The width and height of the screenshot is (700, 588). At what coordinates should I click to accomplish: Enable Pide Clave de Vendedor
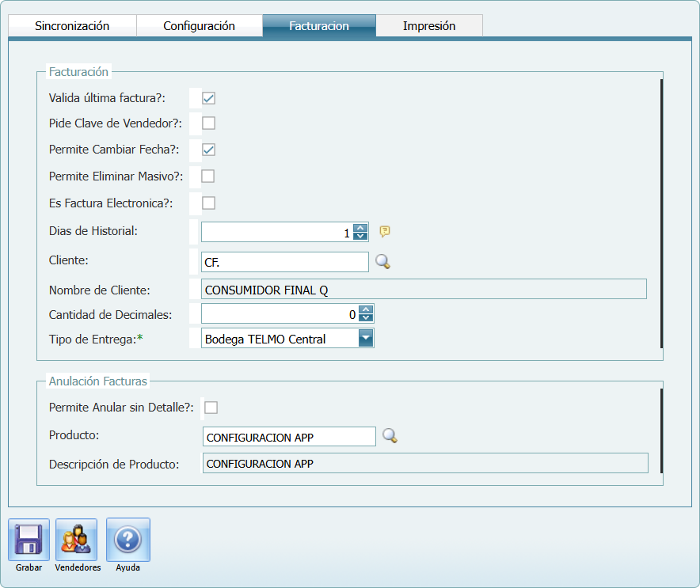point(209,123)
